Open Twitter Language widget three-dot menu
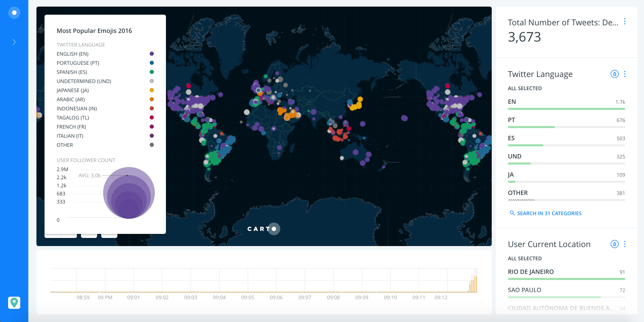The height and width of the screenshot is (322, 644). (x=625, y=74)
